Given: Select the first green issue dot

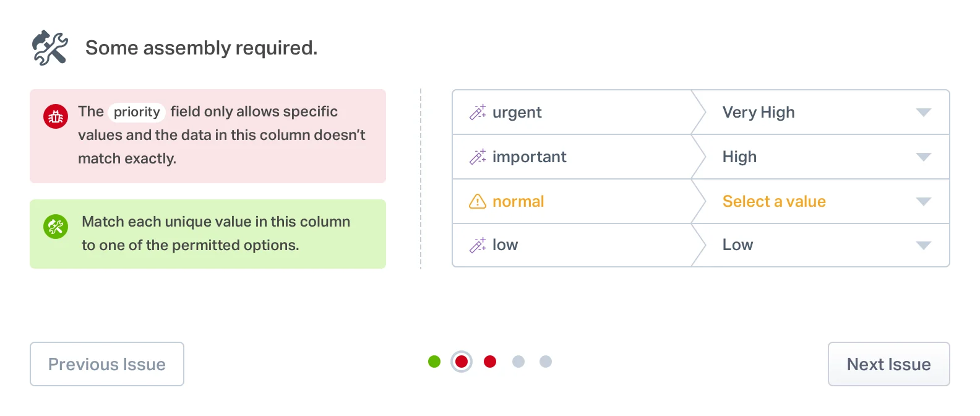Looking at the screenshot, I should click(434, 361).
